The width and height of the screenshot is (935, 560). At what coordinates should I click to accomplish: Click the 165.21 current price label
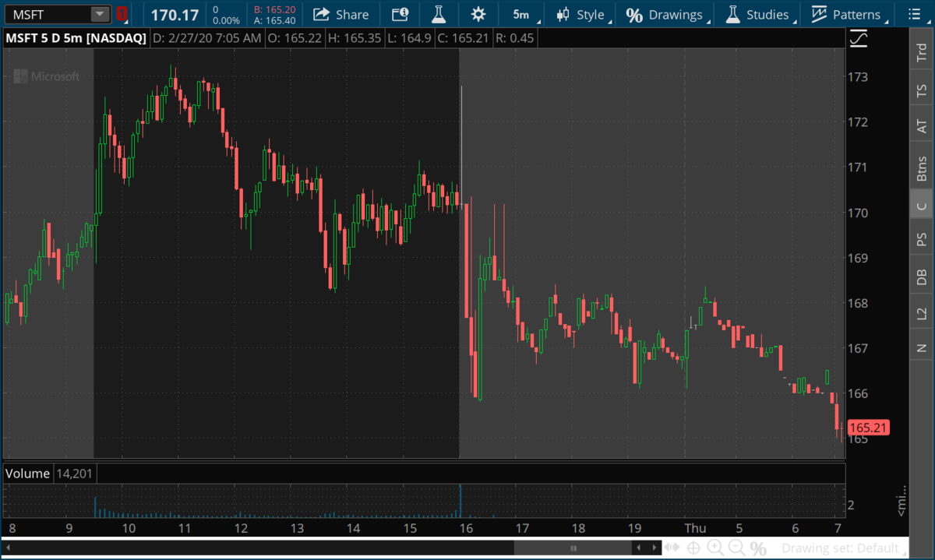coord(869,428)
